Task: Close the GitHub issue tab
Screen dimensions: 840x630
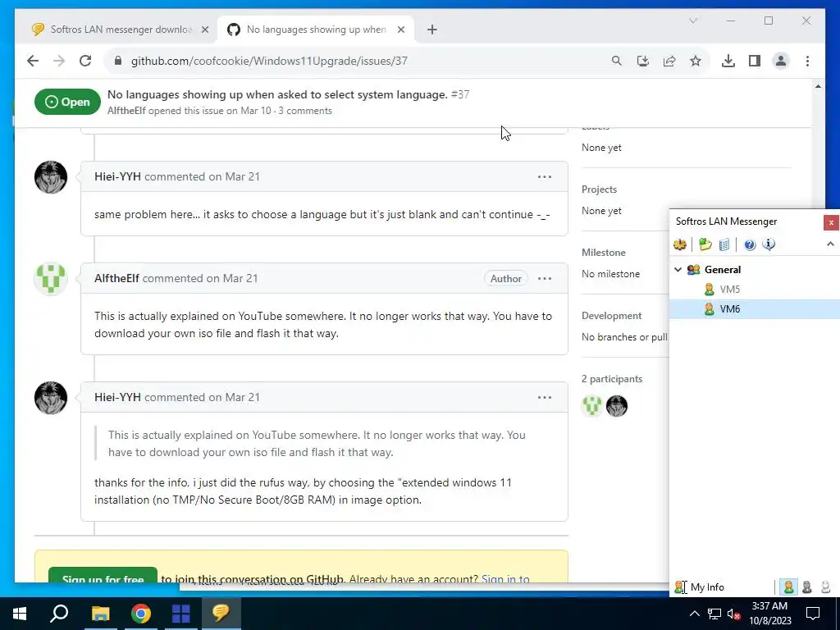Action: (x=400, y=30)
